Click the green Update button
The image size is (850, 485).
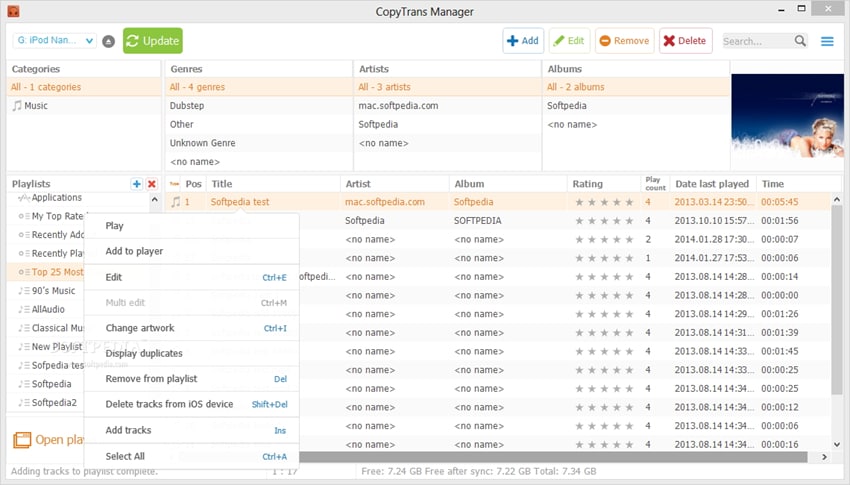click(x=153, y=41)
